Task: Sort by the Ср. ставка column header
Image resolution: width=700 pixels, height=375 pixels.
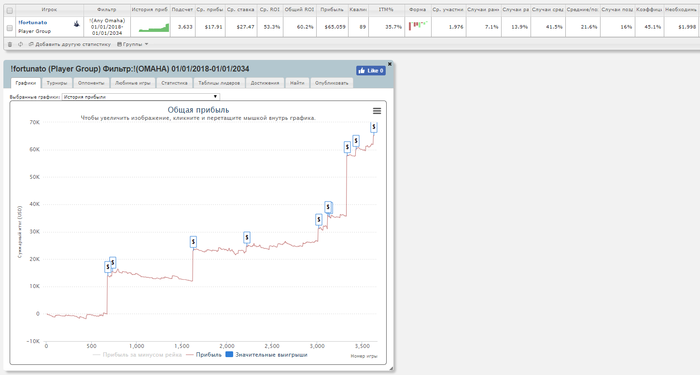Action: click(241, 9)
